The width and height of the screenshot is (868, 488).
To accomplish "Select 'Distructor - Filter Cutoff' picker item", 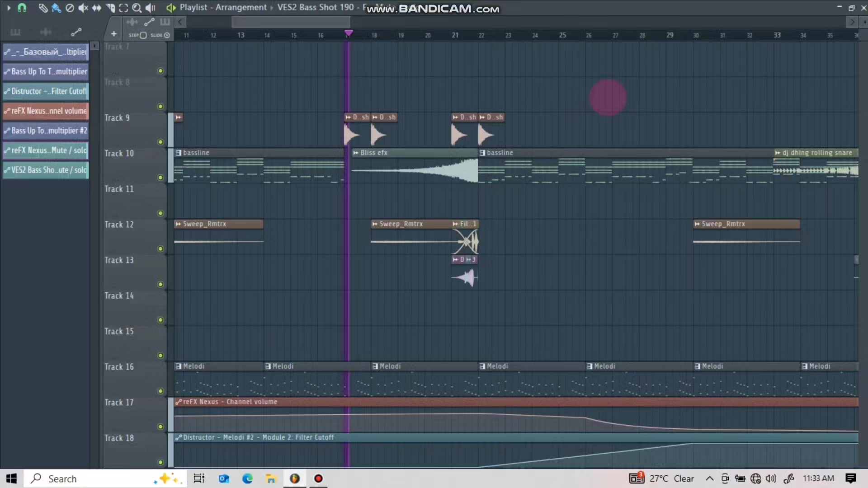I will [46, 91].
